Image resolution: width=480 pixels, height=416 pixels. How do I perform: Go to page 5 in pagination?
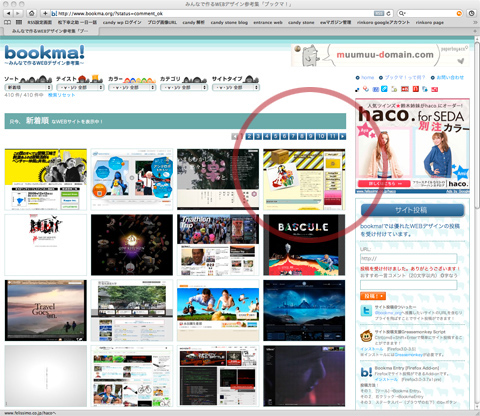click(275, 136)
